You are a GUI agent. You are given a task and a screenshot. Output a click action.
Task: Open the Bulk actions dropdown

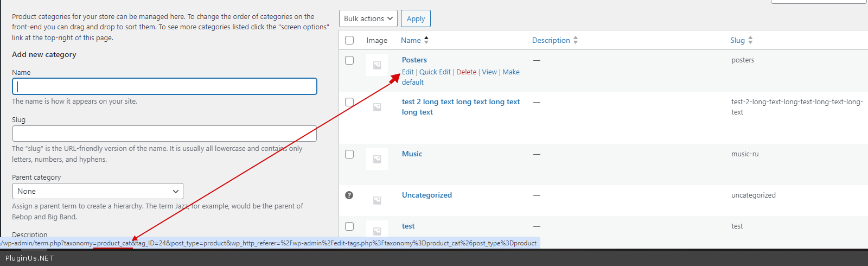click(x=368, y=18)
